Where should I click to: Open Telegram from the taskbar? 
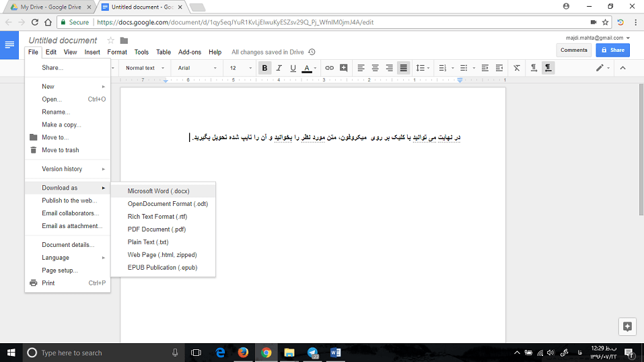click(312, 352)
